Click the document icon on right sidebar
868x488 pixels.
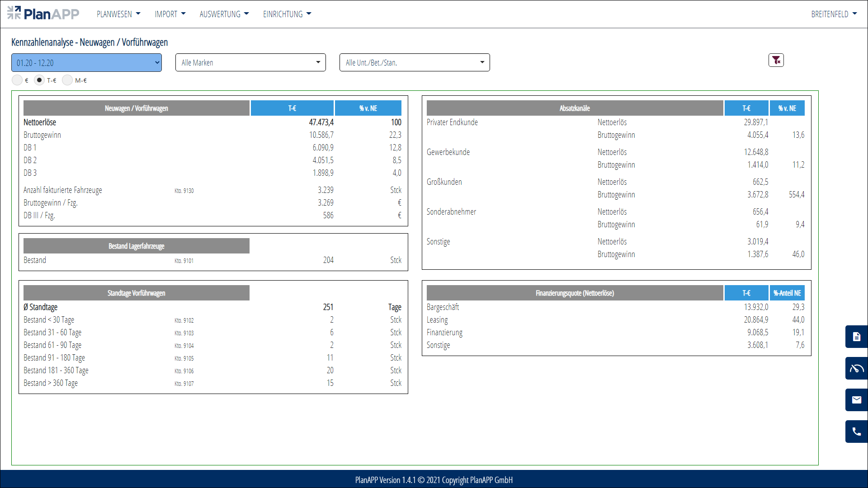[x=856, y=337]
